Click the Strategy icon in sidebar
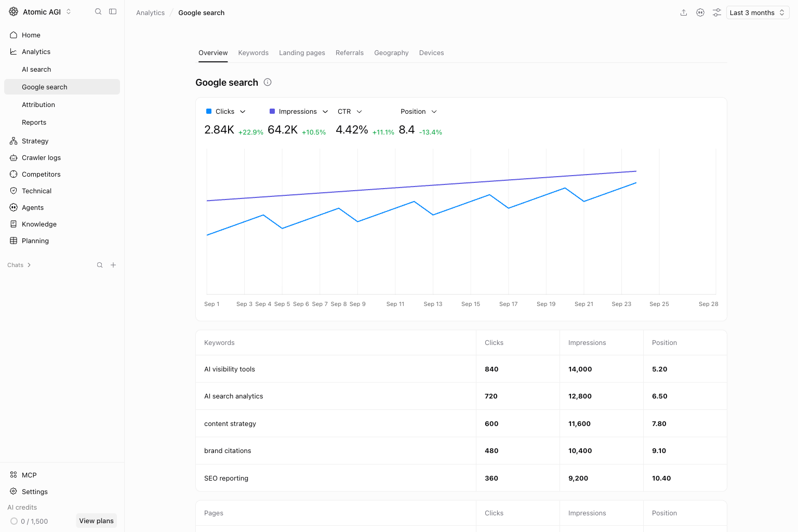The height and width of the screenshot is (532, 798). [x=14, y=141]
